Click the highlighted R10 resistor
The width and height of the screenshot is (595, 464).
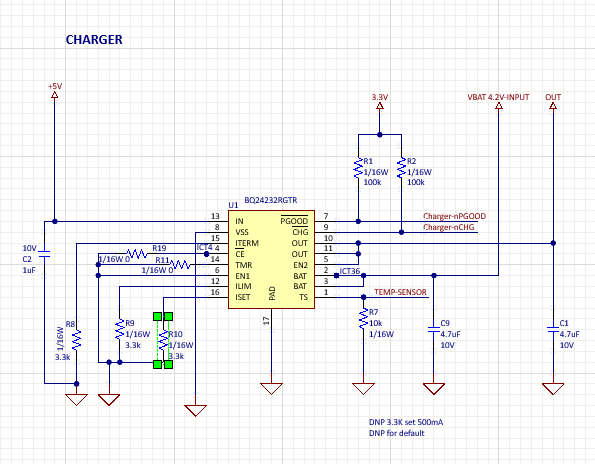point(163,340)
